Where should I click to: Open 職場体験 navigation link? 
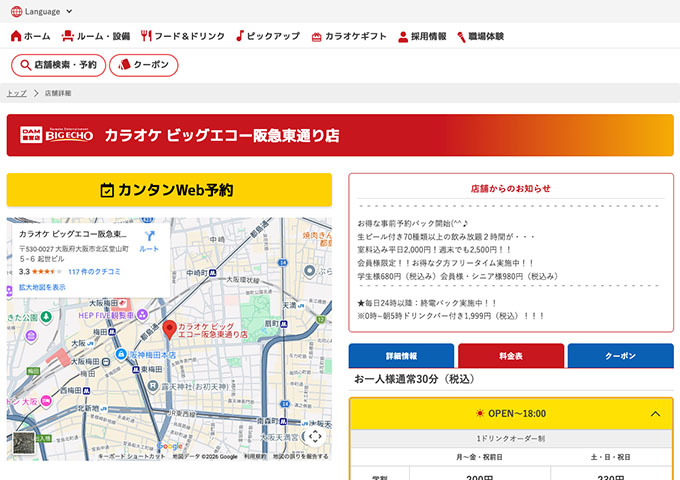[x=481, y=36]
